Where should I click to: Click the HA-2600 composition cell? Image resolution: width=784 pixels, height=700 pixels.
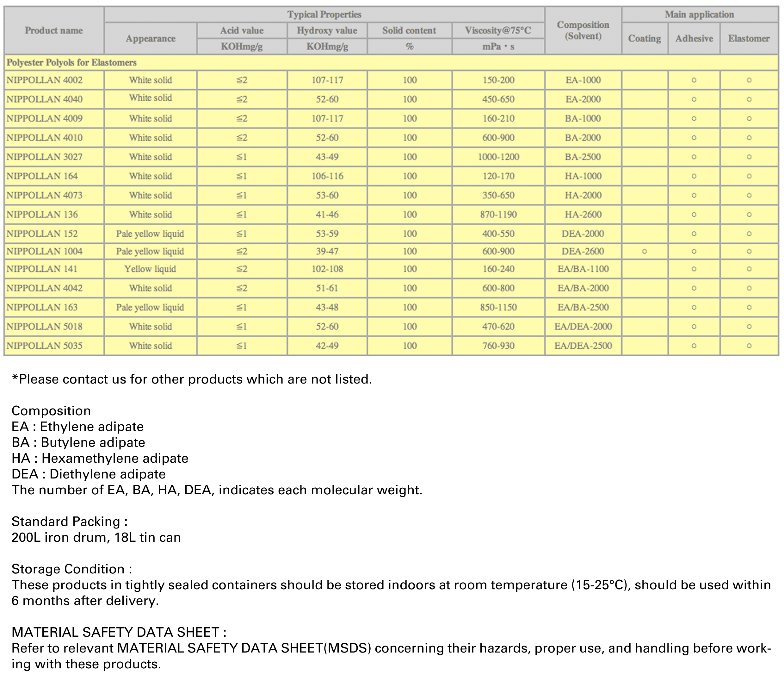tap(583, 215)
